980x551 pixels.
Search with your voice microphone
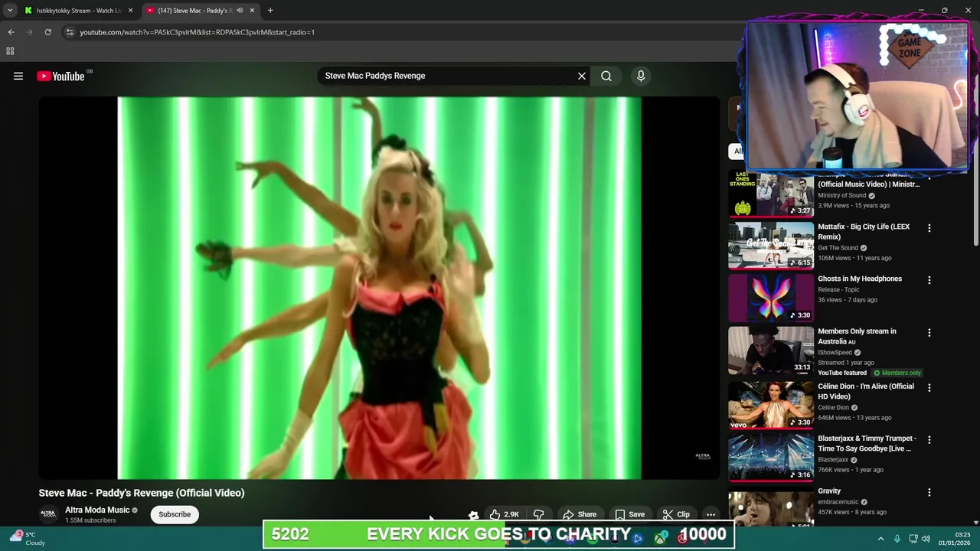(641, 76)
